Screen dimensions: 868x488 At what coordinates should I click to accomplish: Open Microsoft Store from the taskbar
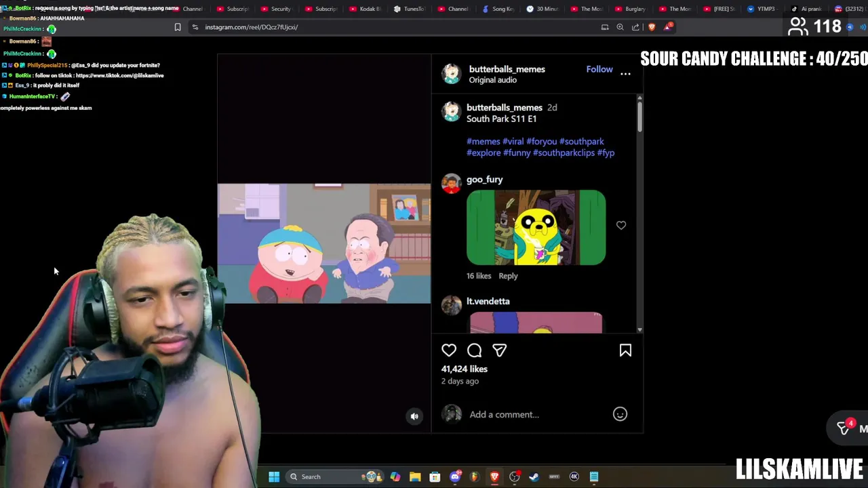coord(435,476)
